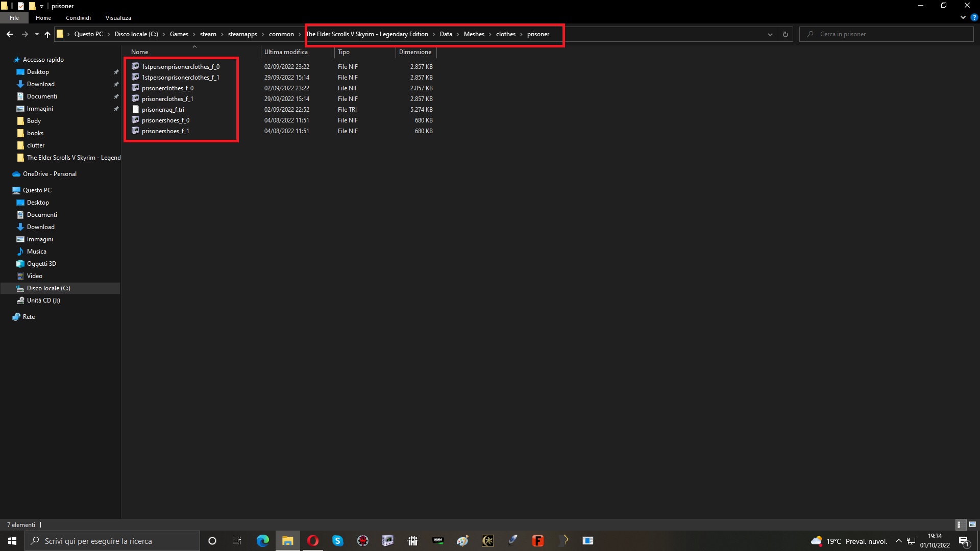Click the network icon in system tray

click(x=911, y=541)
